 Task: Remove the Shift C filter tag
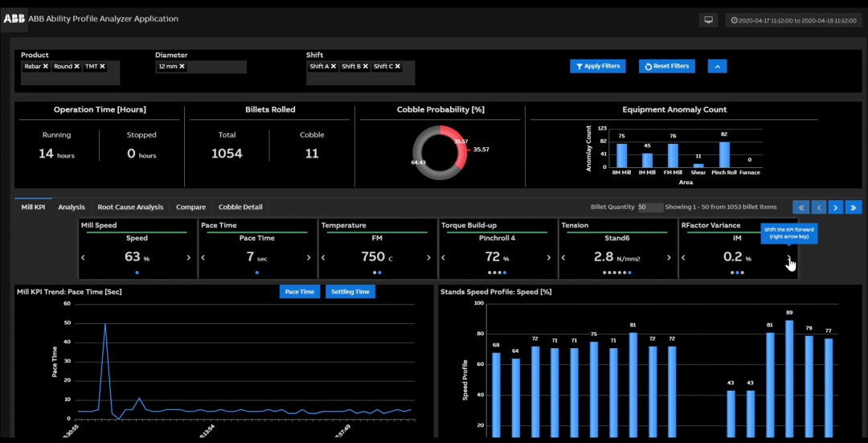(398, 67)
